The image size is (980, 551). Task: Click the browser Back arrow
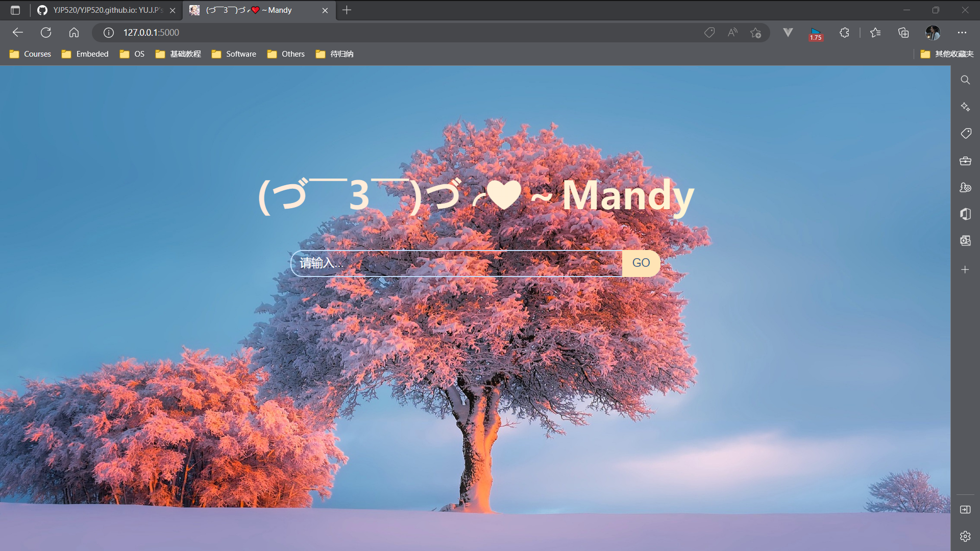(18, 33)
